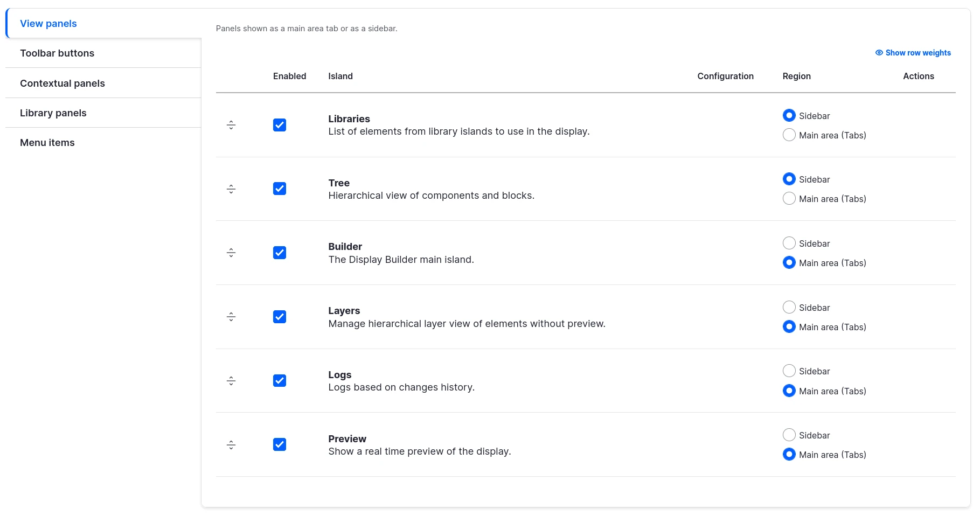
Task: Disable the Libraries island checkbox
Action: pos(280,125)
